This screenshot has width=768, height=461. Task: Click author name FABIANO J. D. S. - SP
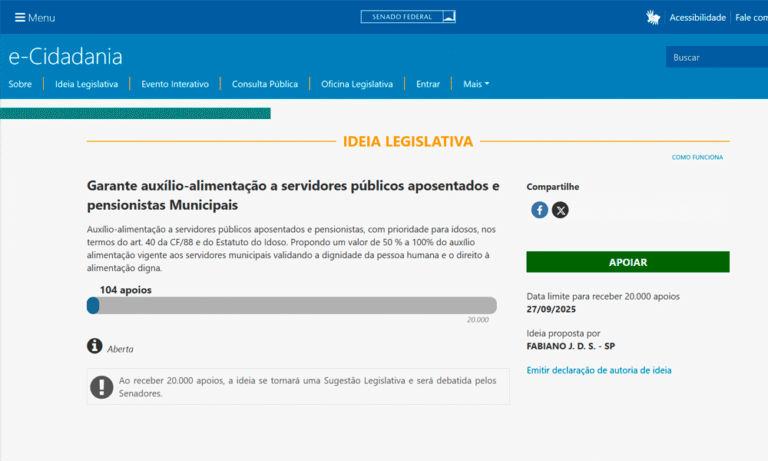(571, 346)
